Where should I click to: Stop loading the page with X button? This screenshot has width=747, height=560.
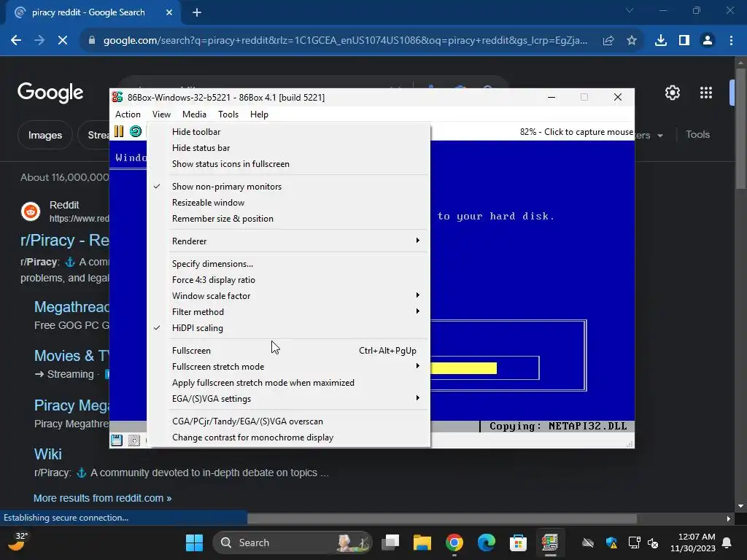coord(63,41)
